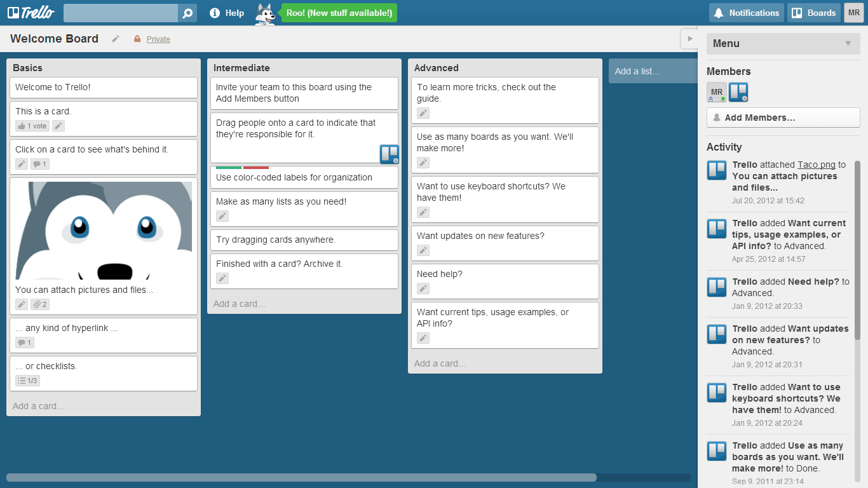The image size is (868, 488).
Task: Expand the collapsed sidebar arrow near board header
Action: 690,38
